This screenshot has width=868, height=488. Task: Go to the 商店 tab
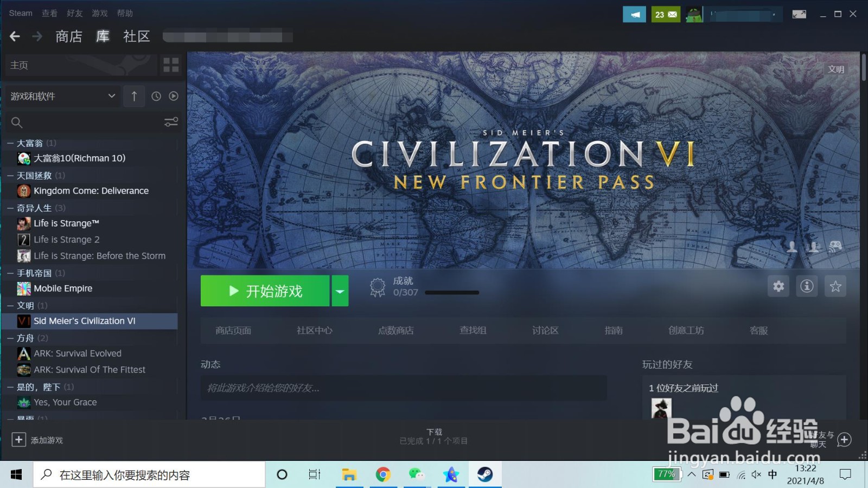click(69, 36)
